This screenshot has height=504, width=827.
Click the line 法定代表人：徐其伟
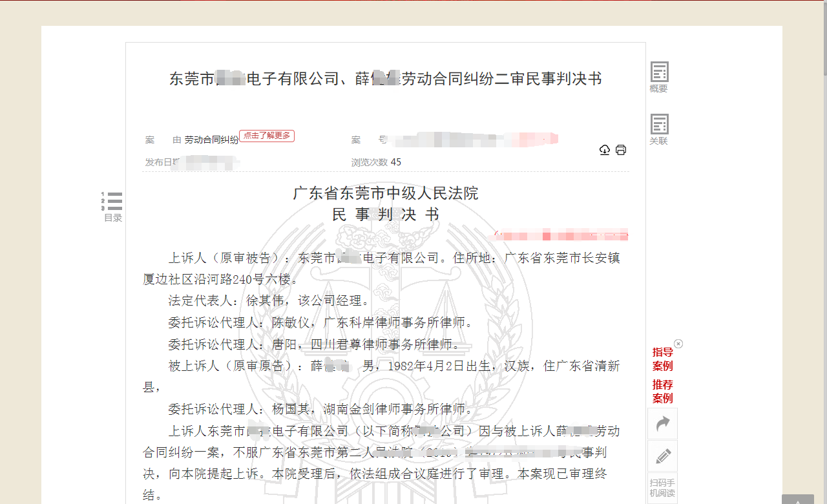coord(269,301)
